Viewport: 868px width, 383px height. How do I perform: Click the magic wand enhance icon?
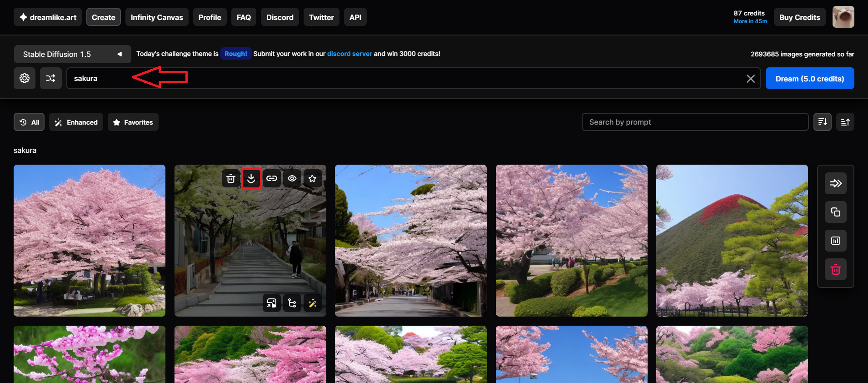tap(313, 303)
